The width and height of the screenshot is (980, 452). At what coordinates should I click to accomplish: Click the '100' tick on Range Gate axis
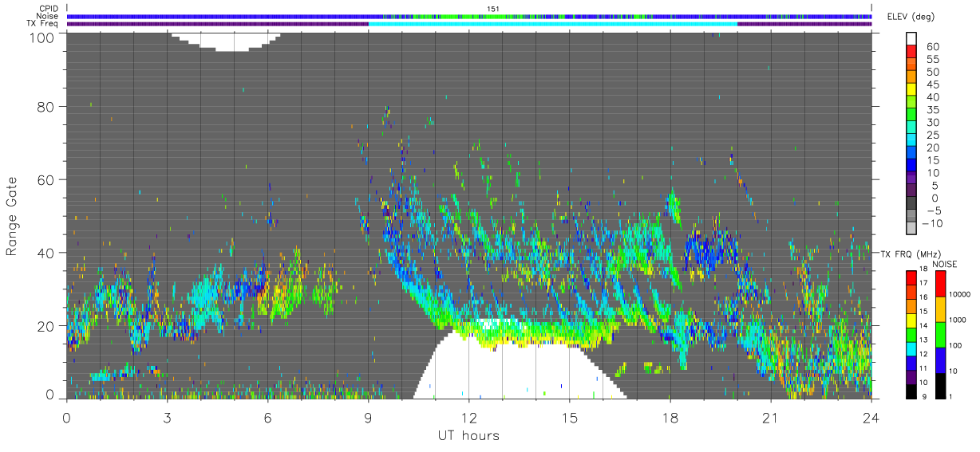pos(41,37)
